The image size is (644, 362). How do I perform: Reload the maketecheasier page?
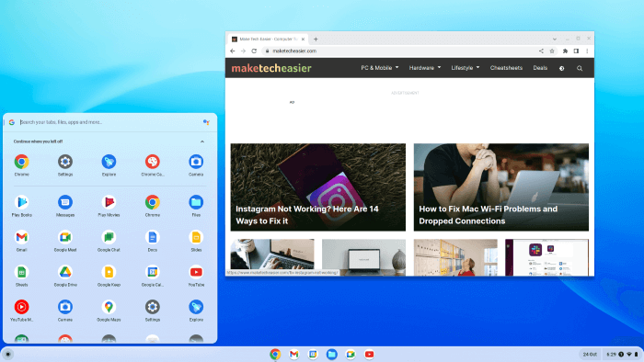[x=254, y=51]
